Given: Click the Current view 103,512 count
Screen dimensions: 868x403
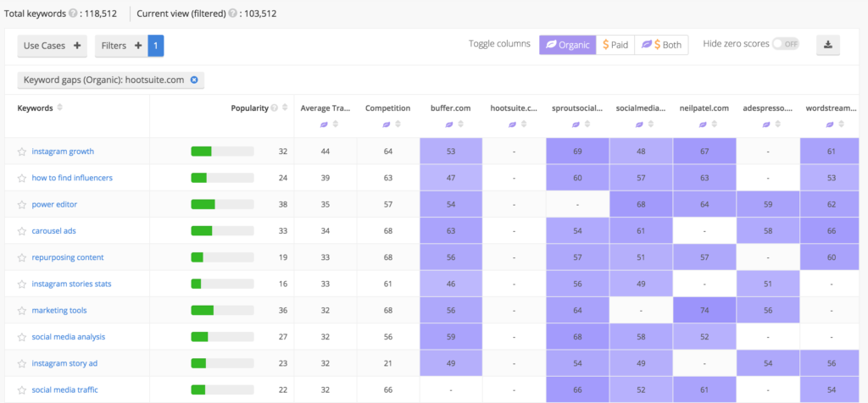Looking at the screenshot, I should click(x=260, y=14).
